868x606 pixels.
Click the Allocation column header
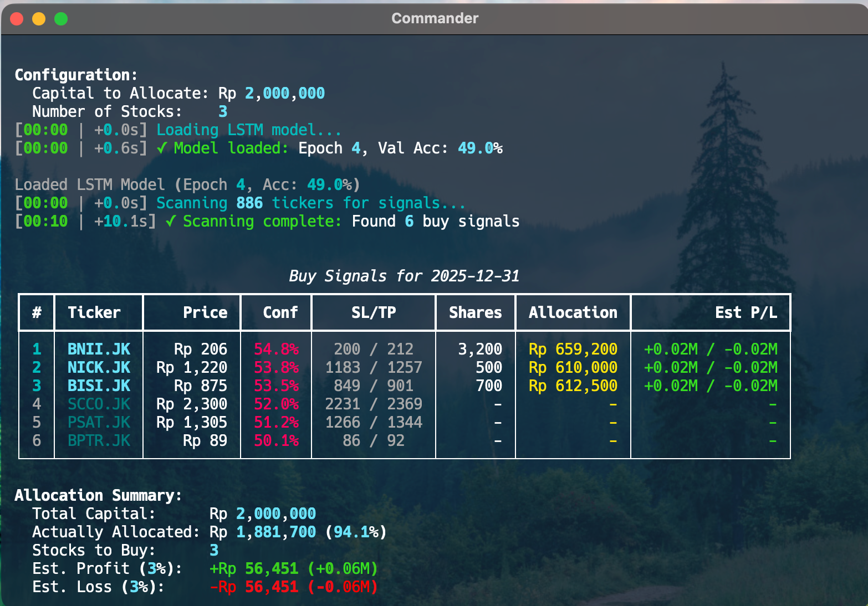click(573, 312)
